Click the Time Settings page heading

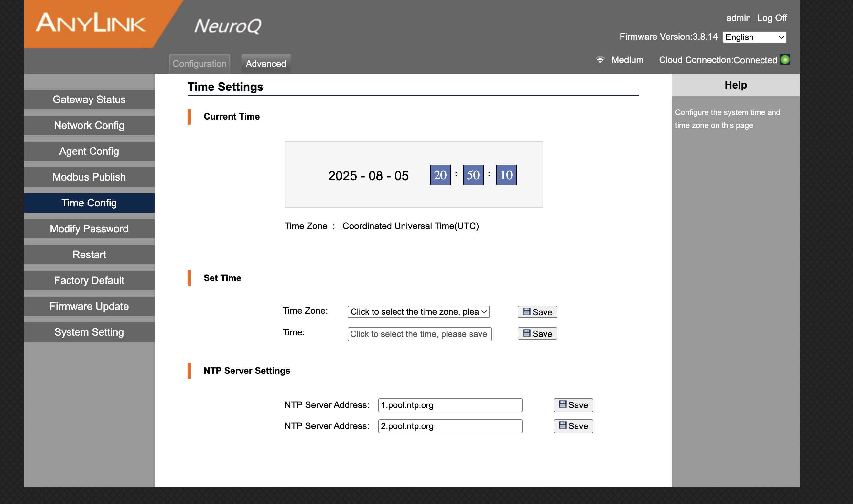click(x=225, y=87)
